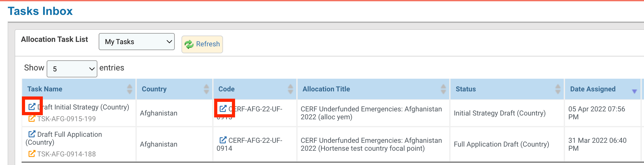Open the Show entries count dropdown
This screenshot has height=165, width=644.
coord(72,69)
